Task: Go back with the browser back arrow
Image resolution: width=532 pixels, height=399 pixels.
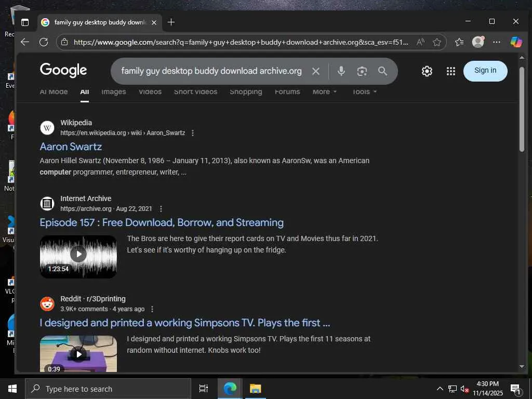Action: 25,42
